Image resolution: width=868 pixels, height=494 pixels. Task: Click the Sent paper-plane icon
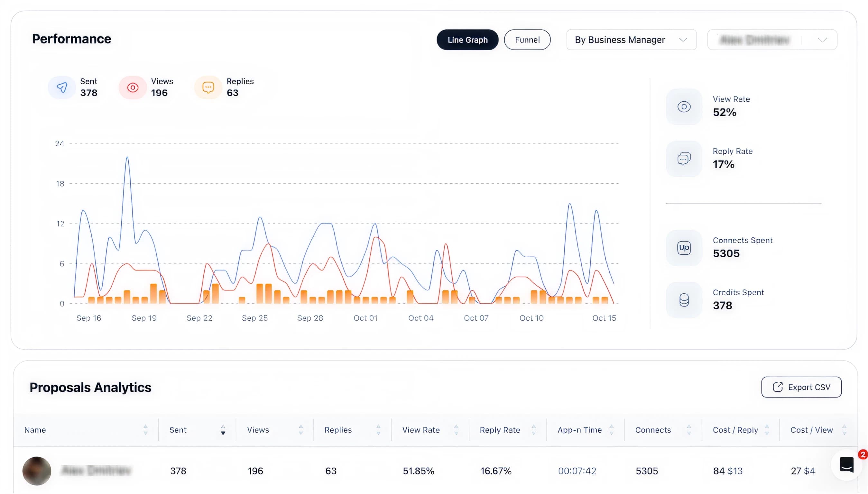pos(62,87)
